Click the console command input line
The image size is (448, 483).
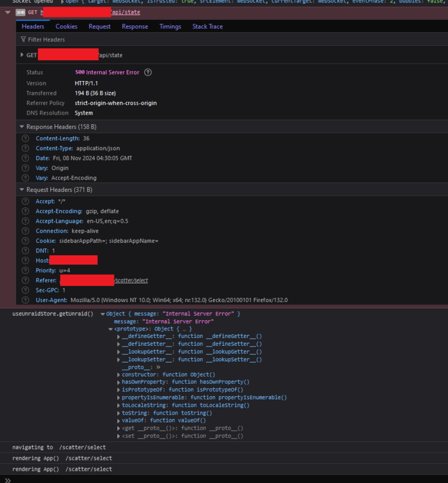(x=229, y=480)
